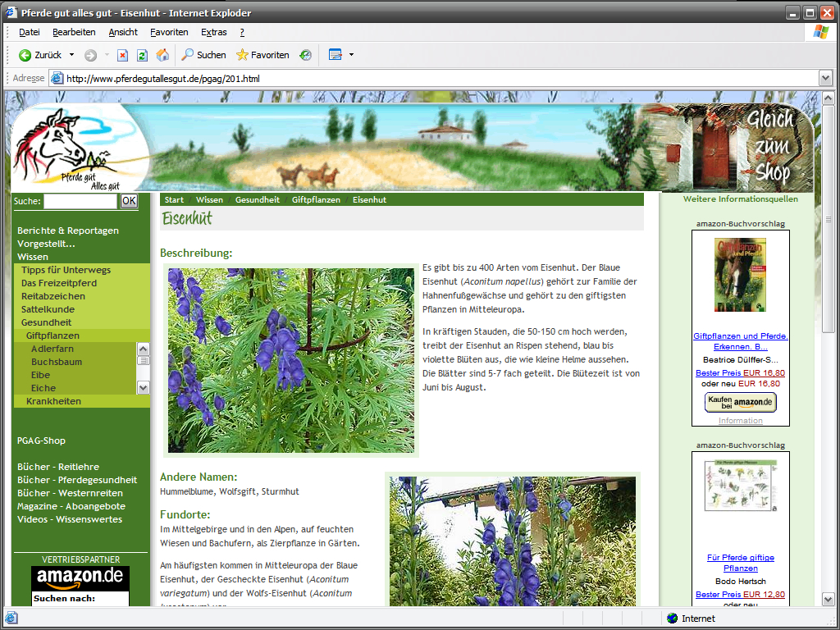Click plant list scroll down arrow
The width and height of the screenshot is (840, 630).
pos(143,387)
